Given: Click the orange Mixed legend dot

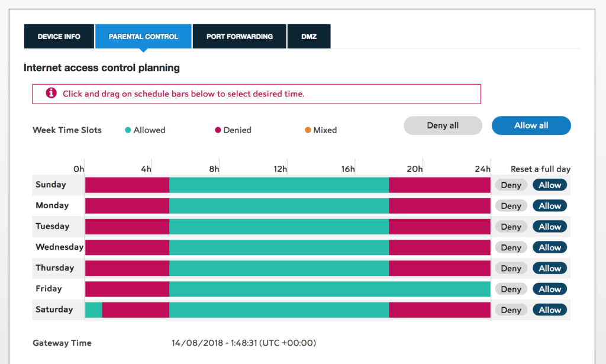Looking at the screenshot, I should (308, 130).
